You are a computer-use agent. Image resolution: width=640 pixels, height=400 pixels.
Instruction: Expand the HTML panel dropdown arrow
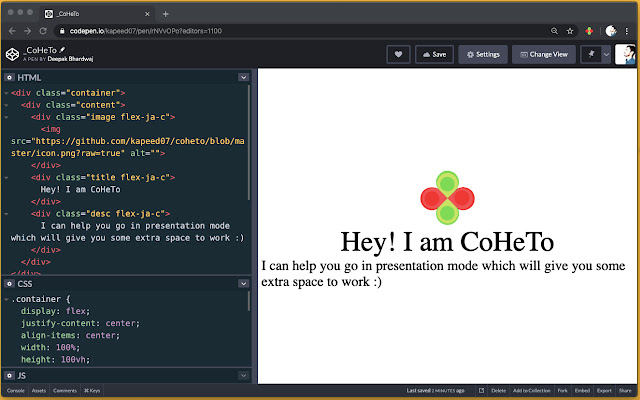pyautogui.click(x=243, y=77)
